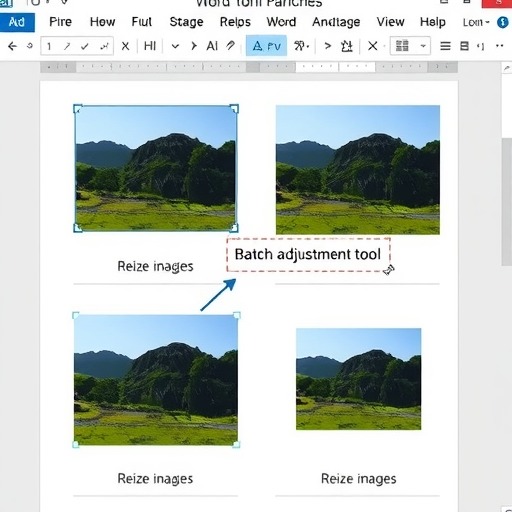Image resolution: width=512 pixels, height=512 pixels.
Task: Click the back arrow toolbar icon
Action: (12, 46)
